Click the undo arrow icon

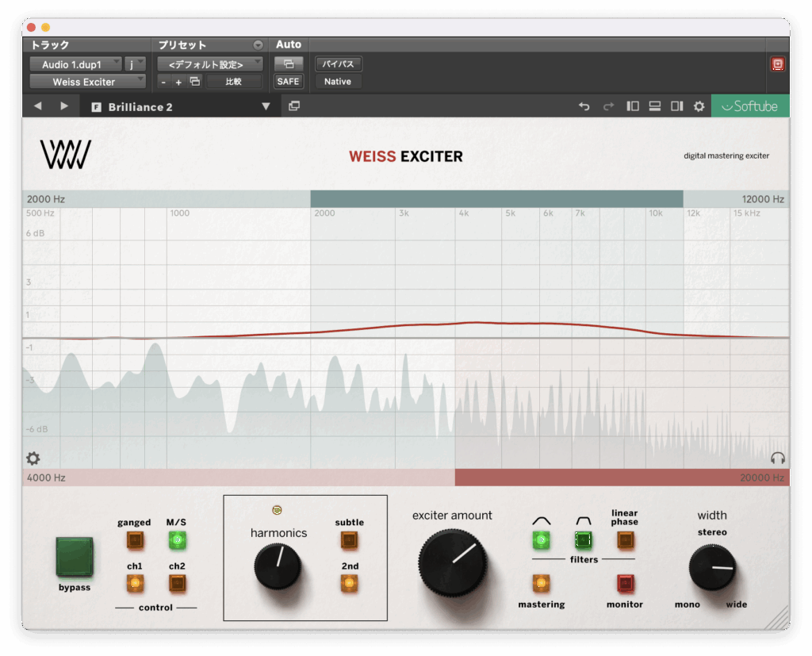pyautogui.click(x=584, y=106)
